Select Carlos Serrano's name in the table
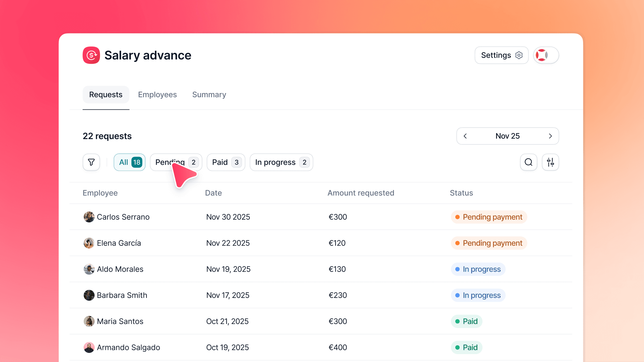 pos(123,217)
